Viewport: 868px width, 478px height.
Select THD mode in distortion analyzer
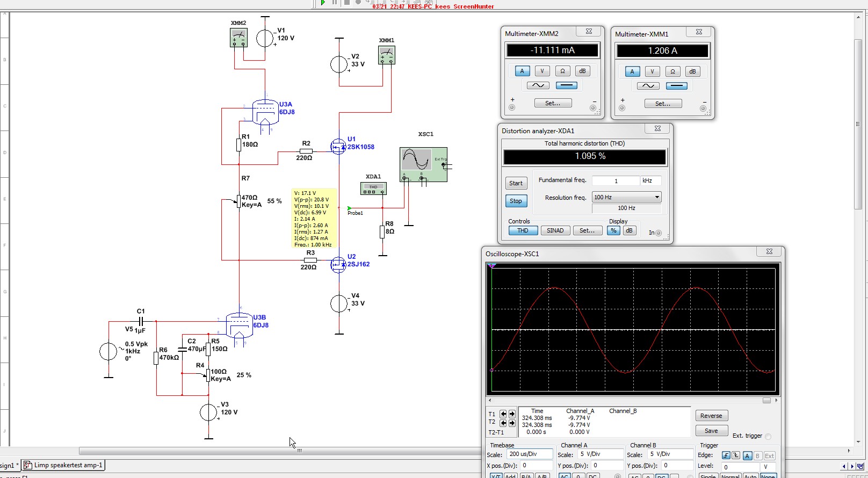pos(523,230)
